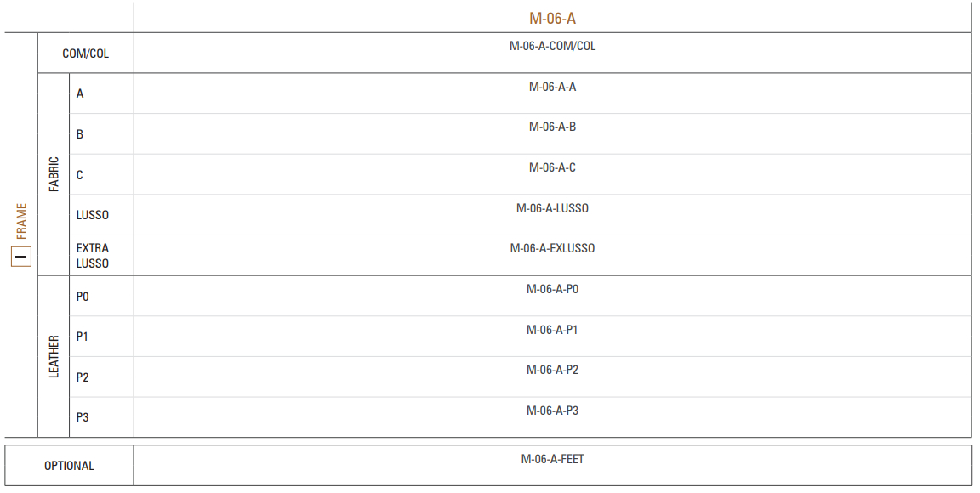
Task: Click the M-06-A-FEET optional code
Action: click(x=552, y=459)
